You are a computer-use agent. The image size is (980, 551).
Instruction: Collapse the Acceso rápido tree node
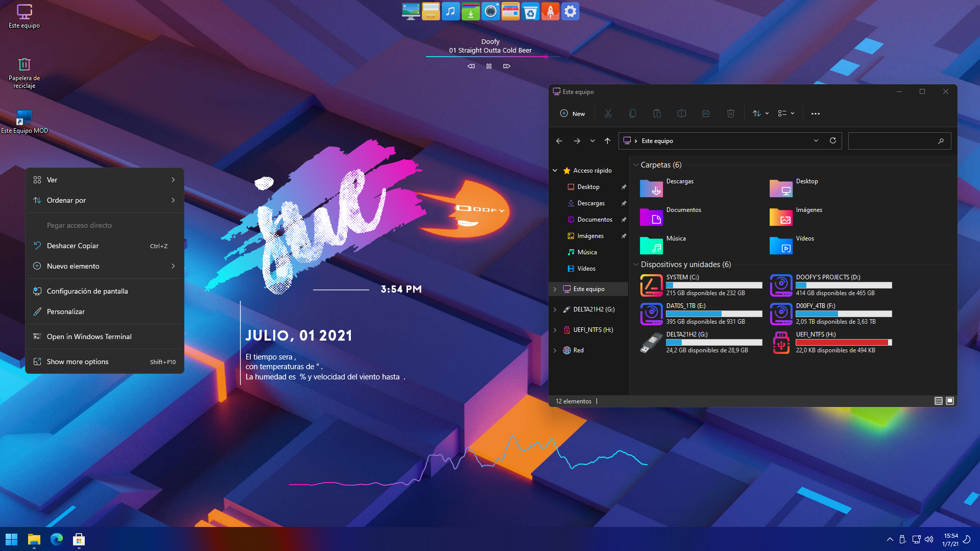pos(555,171)
